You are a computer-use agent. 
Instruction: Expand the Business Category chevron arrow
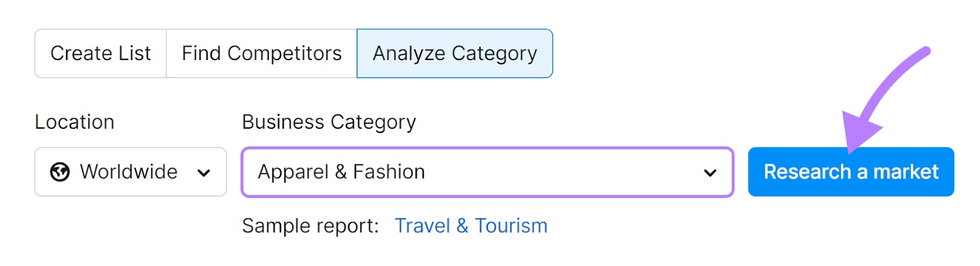click(x=710, y=173)
